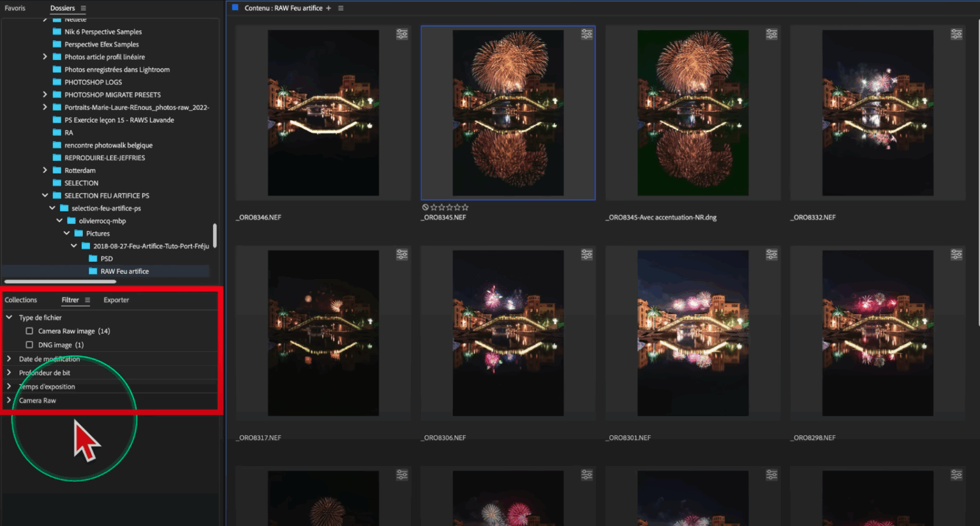
Task: Switch to the Favoris tab
Action: [x=15, y=8]
